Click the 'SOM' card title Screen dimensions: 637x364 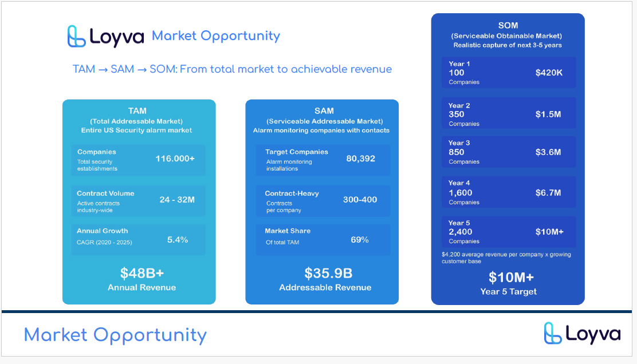point(508,25)
